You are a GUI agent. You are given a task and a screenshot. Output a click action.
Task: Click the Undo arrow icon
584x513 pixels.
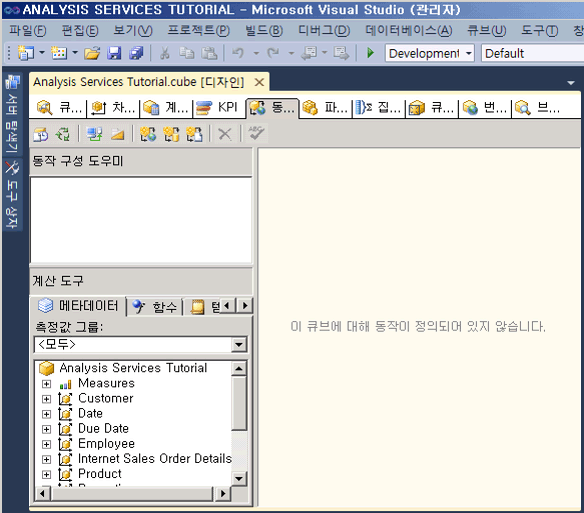click(x=238, y=53)
